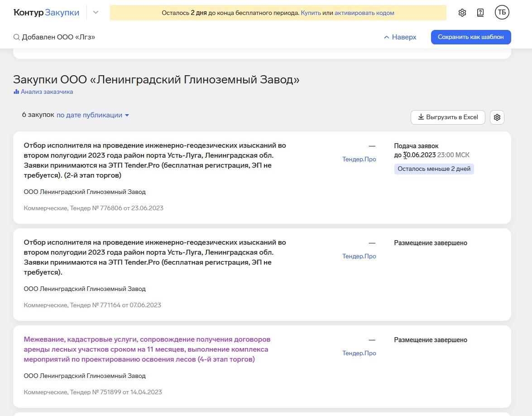Expand the product switcher chevron next to Контур Закупки
The height and width of the screenshot is (416, 532).
(x=96, y=13)
